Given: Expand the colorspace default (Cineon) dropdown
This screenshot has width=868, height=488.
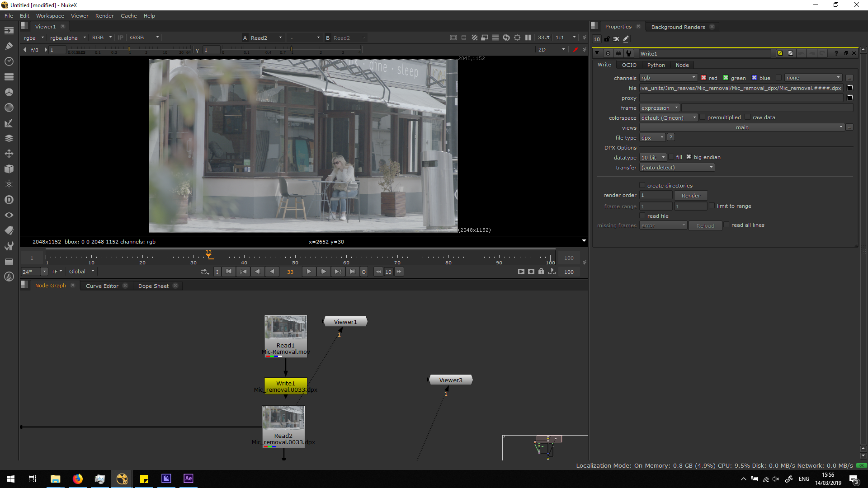Looking at the screenshot, I should point(669,118).
